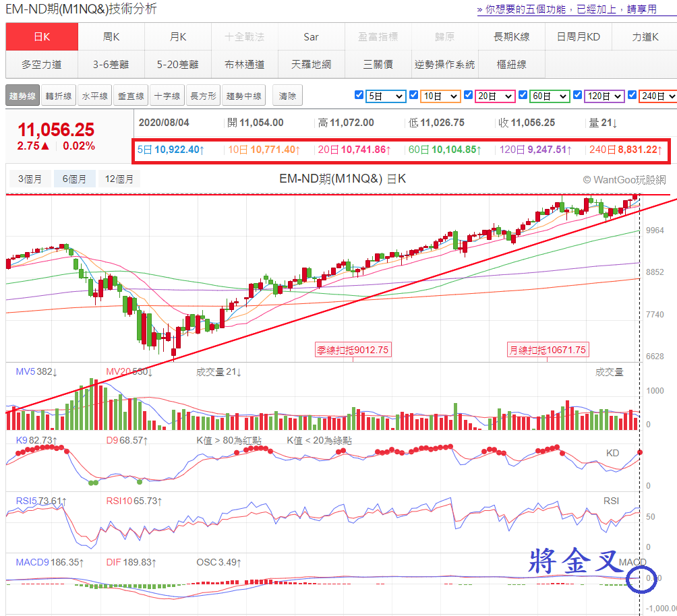The image size is (677, 616).
Task: Click the 120日 9,247.51 average value
Action: (x=536, y=150)
